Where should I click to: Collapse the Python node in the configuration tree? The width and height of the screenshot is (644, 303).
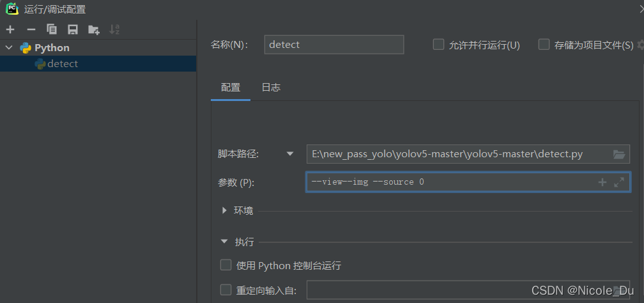[x=9, y=48]
